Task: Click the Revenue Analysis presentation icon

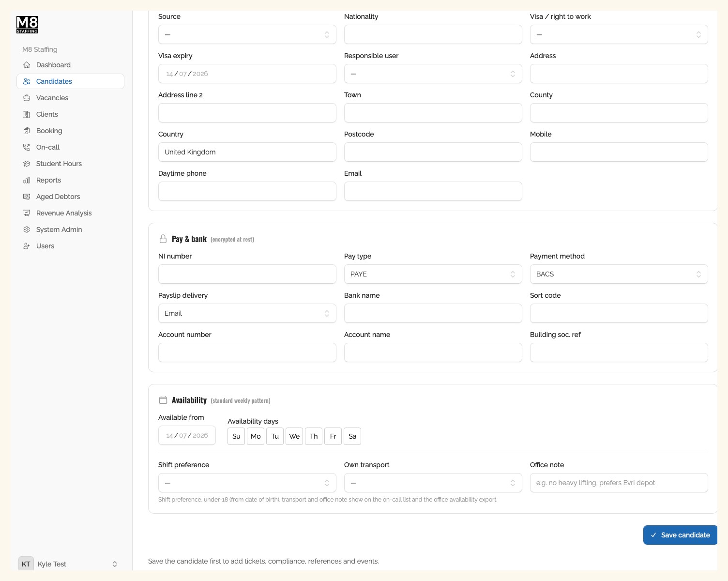Action: click(x=27, y=213)
